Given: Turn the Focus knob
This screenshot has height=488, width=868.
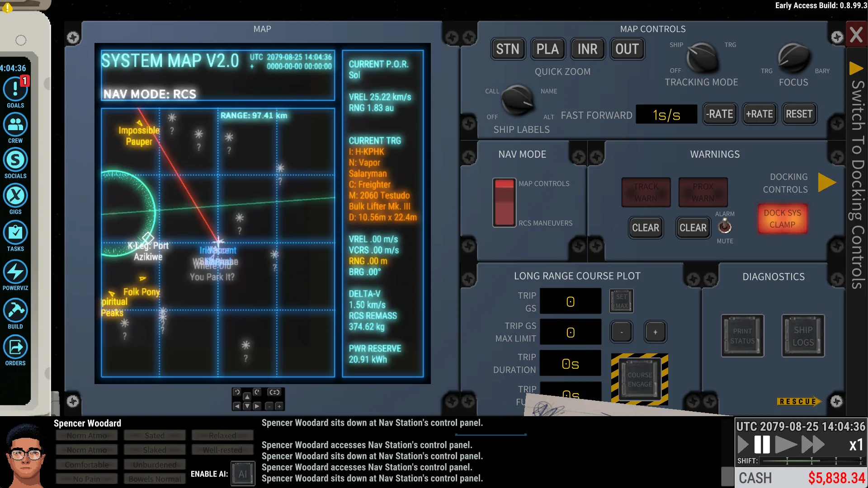Looking at the screenshot, I should pos(793,58).
